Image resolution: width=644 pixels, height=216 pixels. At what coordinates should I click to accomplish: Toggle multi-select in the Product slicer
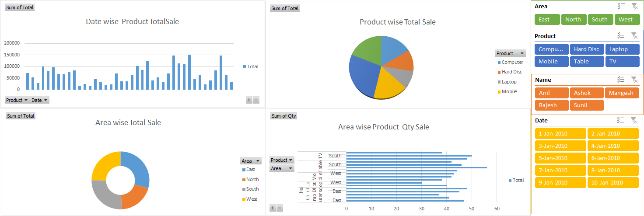pos(621,36)
